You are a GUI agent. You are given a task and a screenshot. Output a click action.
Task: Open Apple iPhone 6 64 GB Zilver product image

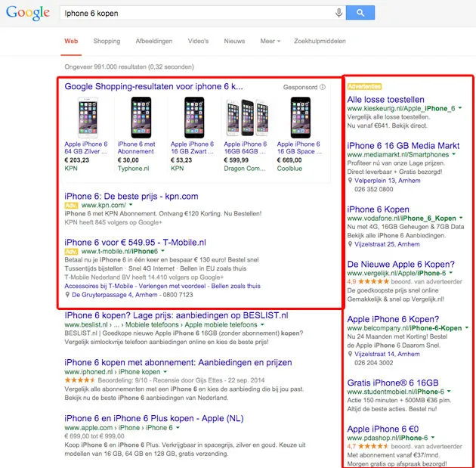click(88, 117)
